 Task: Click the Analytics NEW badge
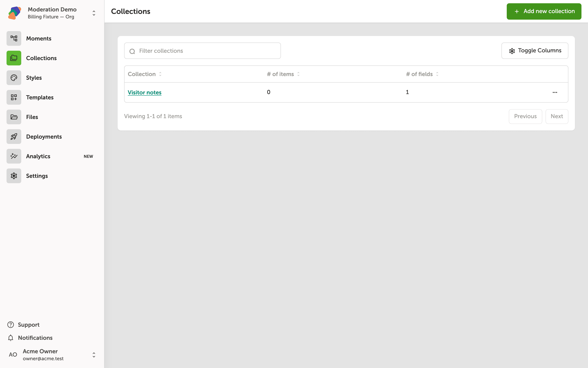(88, 156)
